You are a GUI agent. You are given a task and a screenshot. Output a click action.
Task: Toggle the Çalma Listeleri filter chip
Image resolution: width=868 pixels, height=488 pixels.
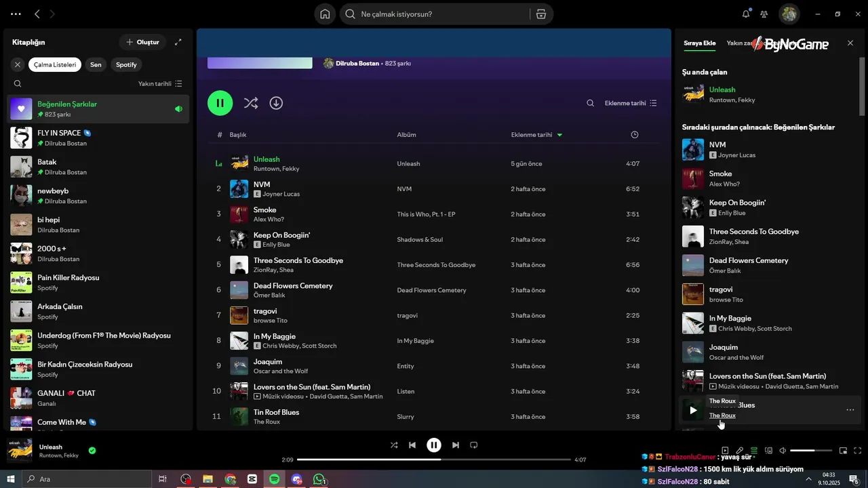click(x=55, y=64)
